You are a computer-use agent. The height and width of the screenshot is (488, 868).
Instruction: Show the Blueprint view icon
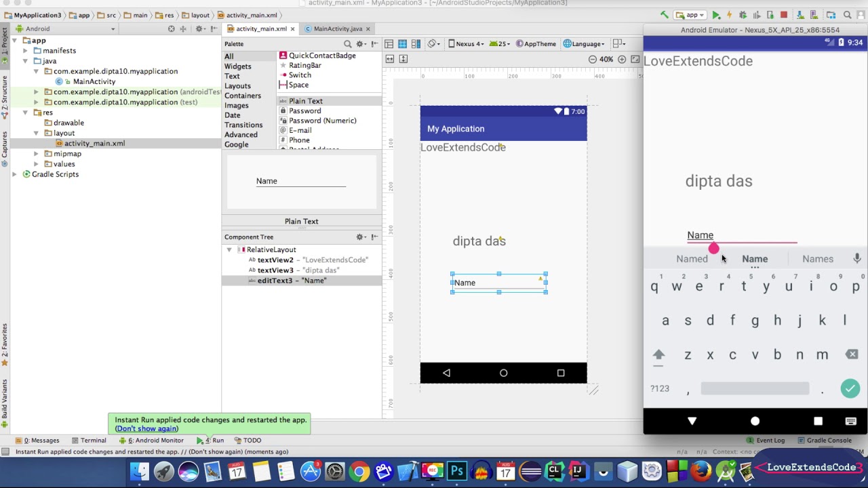coord(402,43)
